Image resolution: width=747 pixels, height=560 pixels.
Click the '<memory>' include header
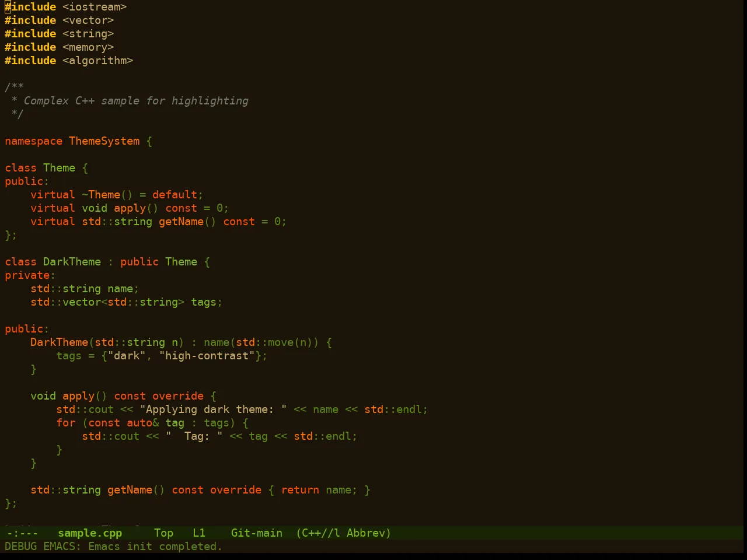pos(88,47)
